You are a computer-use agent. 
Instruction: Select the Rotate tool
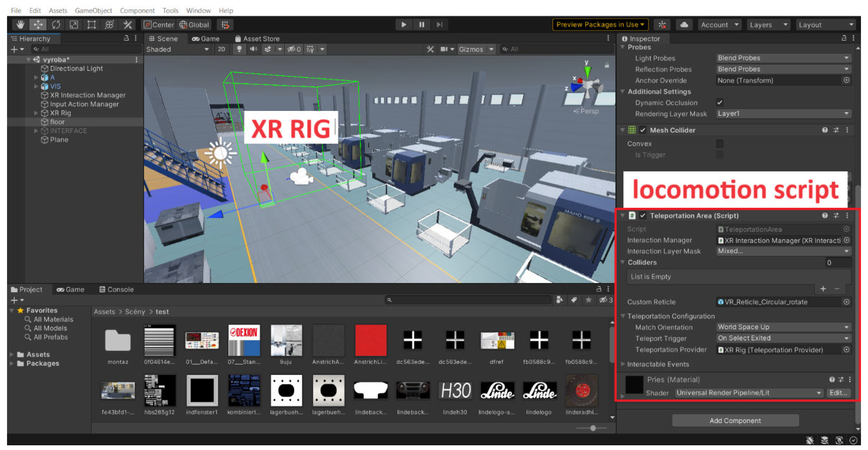56,25
